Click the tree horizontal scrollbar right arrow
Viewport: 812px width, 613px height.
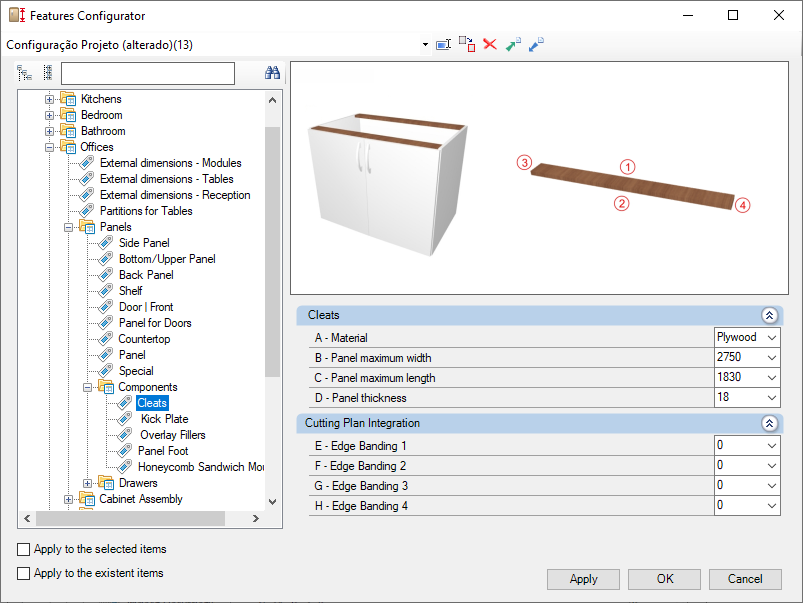point(255,518)
